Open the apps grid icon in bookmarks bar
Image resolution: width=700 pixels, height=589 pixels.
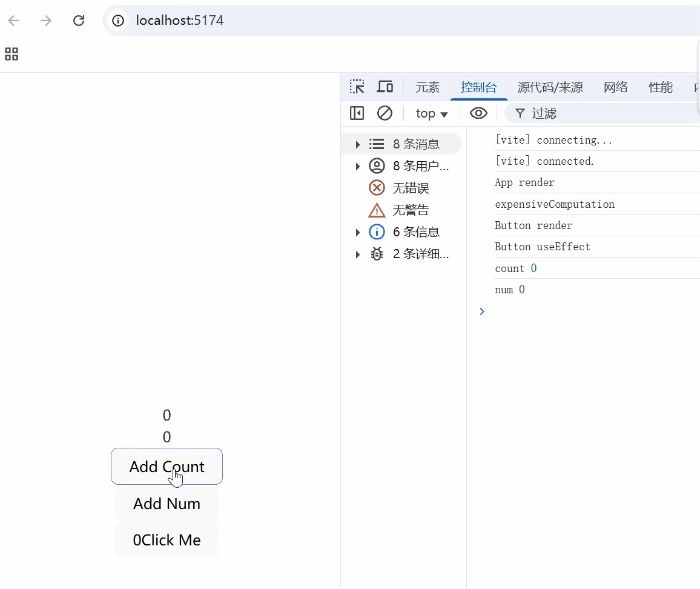pyautogui.click(x=12, y=54)
